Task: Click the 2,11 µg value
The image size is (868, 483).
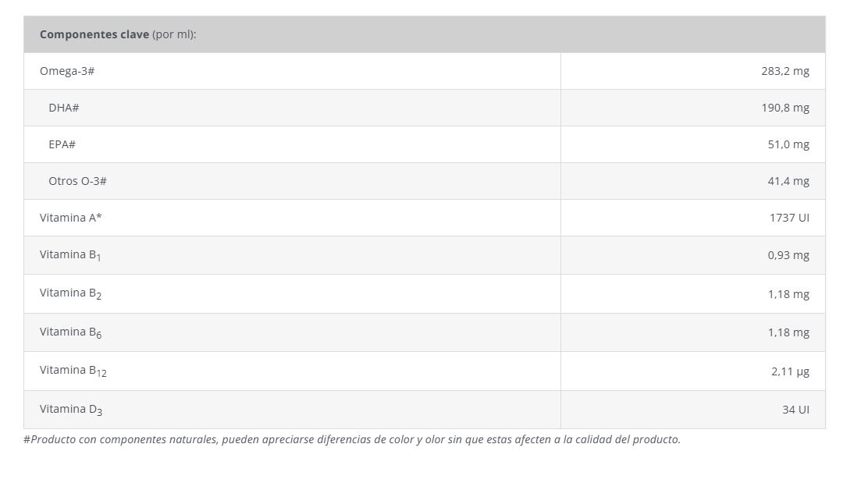Action: pos(790,371)
